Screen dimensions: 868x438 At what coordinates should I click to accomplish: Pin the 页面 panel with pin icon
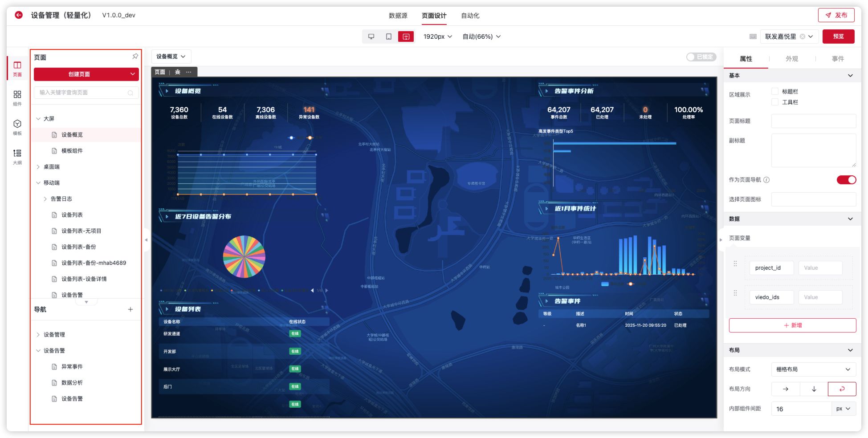point(135,57)
